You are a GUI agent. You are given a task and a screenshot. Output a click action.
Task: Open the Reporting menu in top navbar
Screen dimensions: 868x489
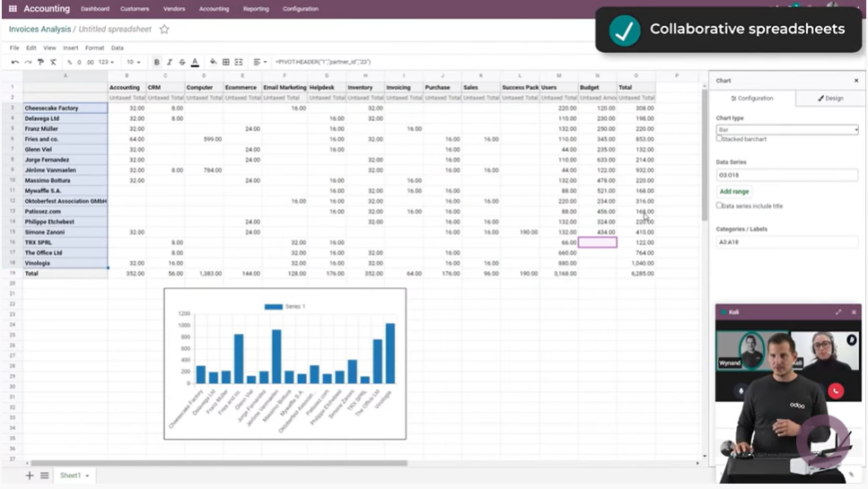[256, 9]
